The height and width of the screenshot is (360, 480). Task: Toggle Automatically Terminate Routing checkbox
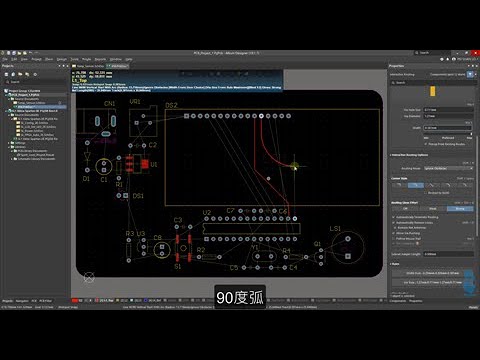(x=394, y=217)
